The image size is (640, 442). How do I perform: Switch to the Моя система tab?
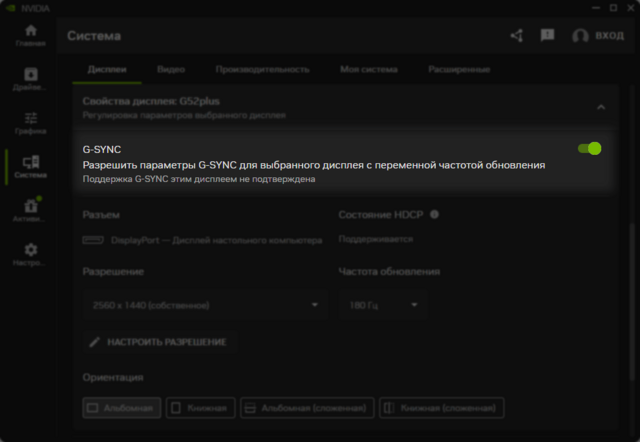369,69
